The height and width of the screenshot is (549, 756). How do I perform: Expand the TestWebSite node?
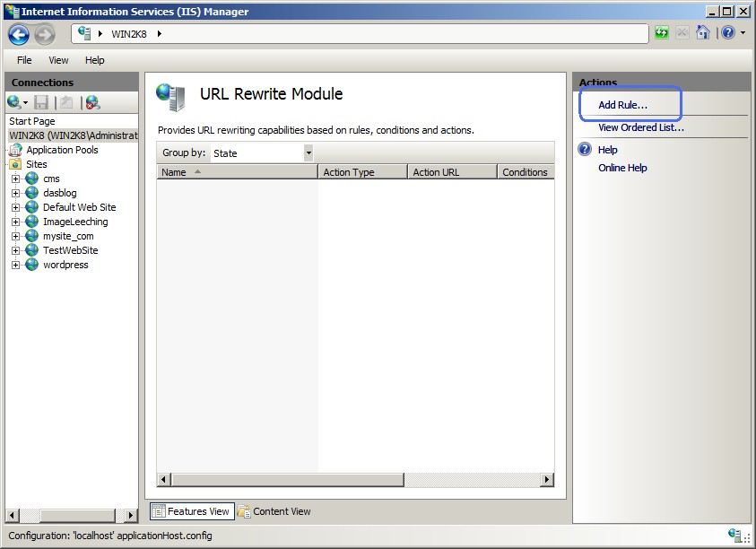tap(15, 250)
